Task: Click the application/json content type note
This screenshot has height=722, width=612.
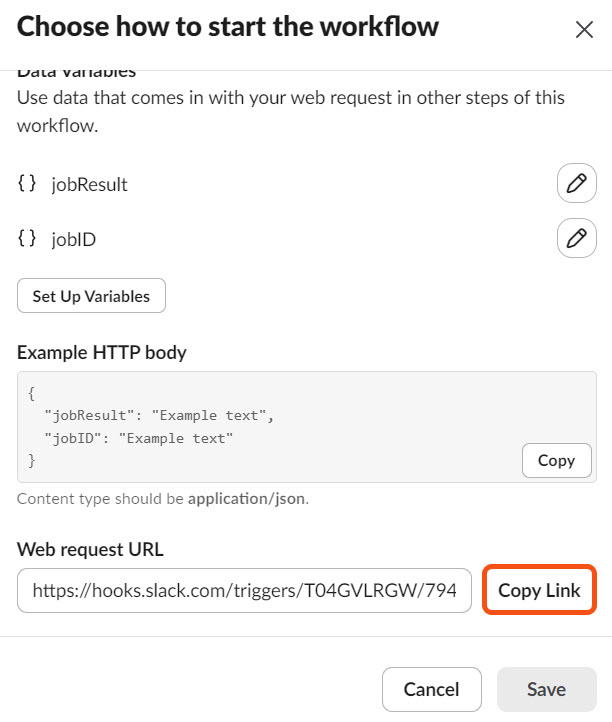Action: (163, 499)
